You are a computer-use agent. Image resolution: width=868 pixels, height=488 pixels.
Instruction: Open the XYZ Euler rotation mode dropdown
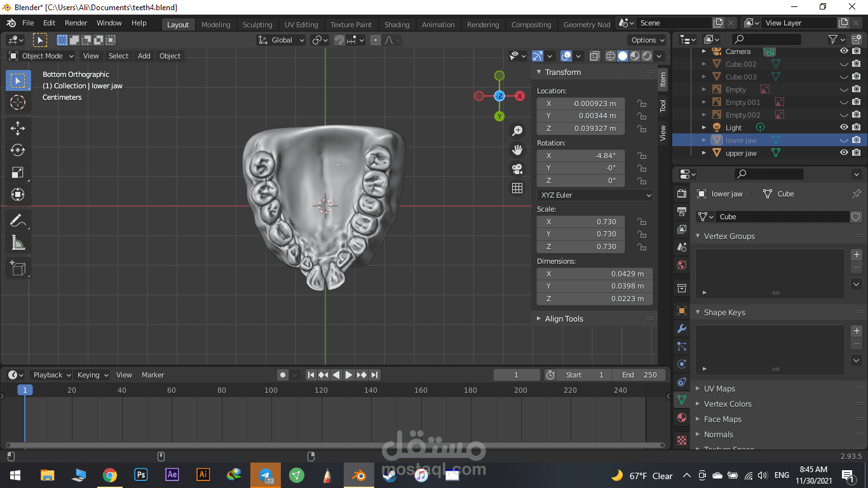pos(594,195)
